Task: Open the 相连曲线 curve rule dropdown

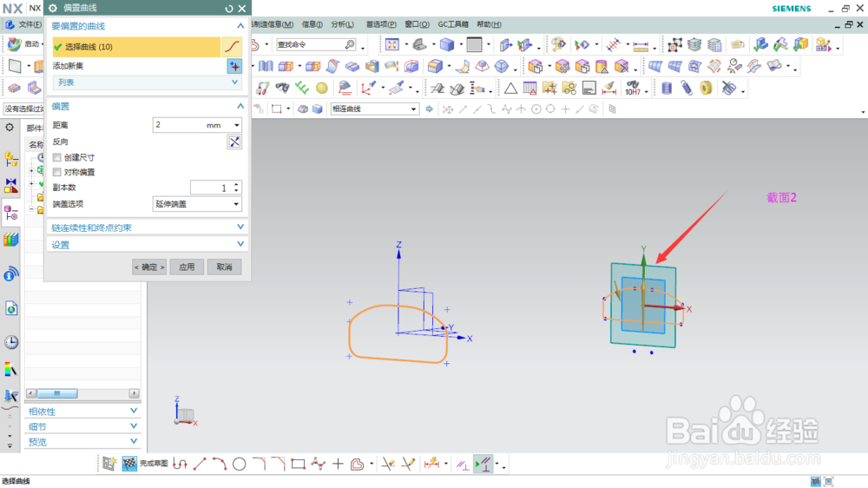Action: [374, 109]
